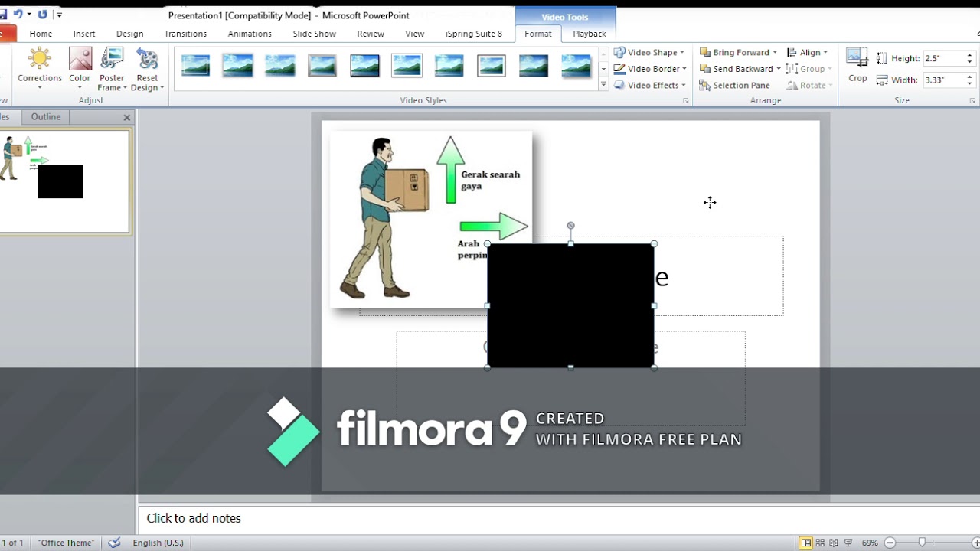Open Customize Quick Access Toolbar dropdown
980x551 pixels.
(60, 15)
